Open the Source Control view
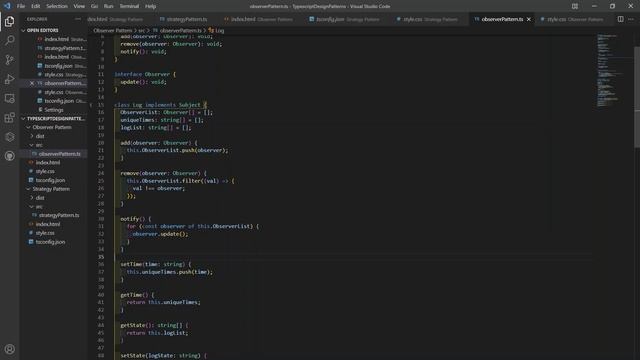The height and width of the screenshot is (360, 640). click(x=9, y=60)
